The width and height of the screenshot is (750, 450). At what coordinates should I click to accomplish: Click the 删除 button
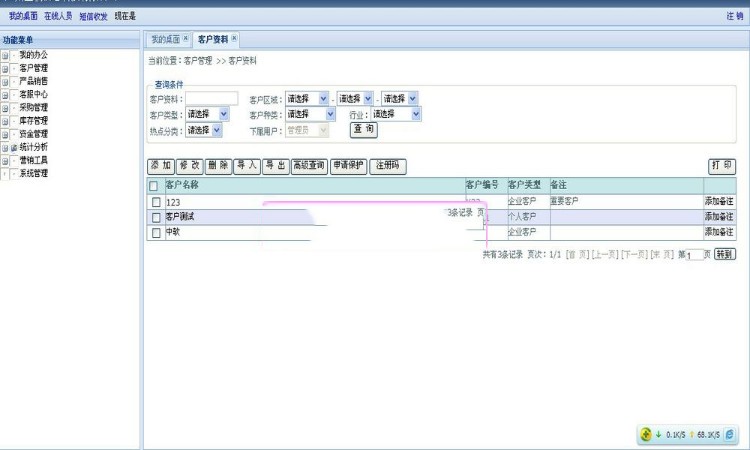(218, 166)
